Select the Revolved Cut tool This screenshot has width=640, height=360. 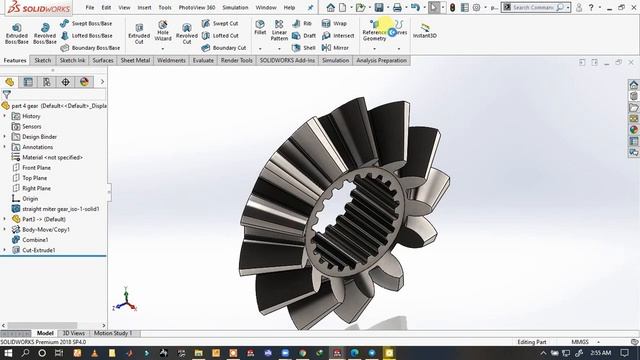pos(187,33)
